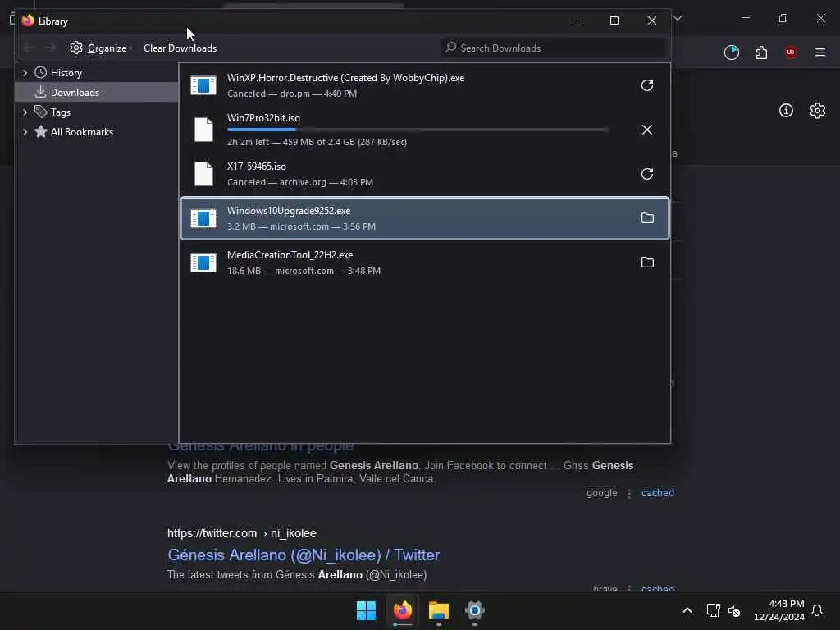Expand the All Bookmarks tree node
Image resolution: width=840 pixels, height=630 pixels.
[25, 132]
